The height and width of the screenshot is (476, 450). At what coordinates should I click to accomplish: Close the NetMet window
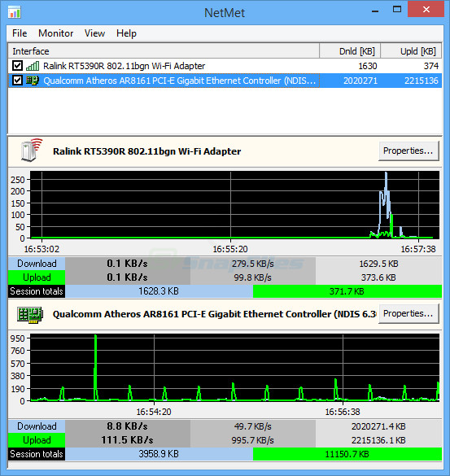(426, 10)
